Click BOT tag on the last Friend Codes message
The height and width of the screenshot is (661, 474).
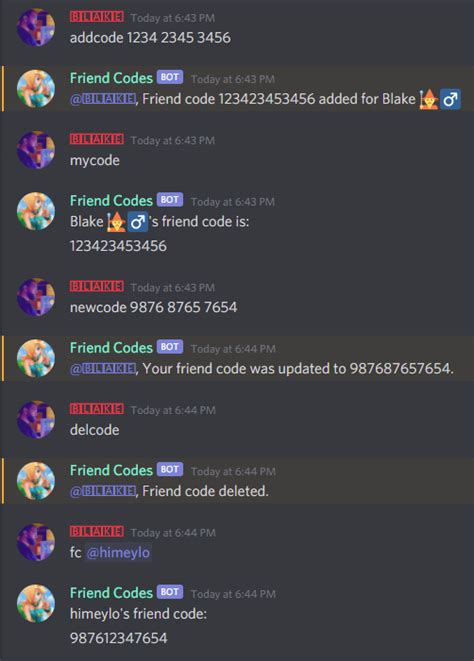170,592
